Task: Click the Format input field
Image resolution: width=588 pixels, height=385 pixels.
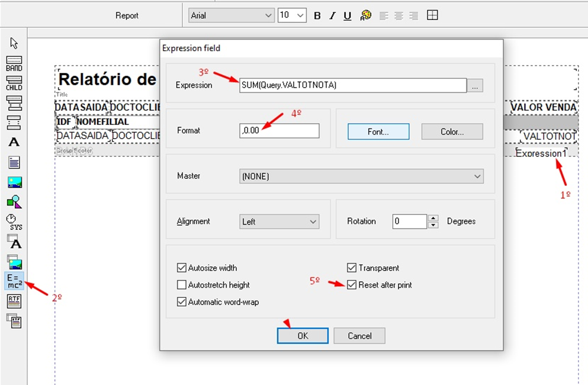Action: (x=279, y=131)
